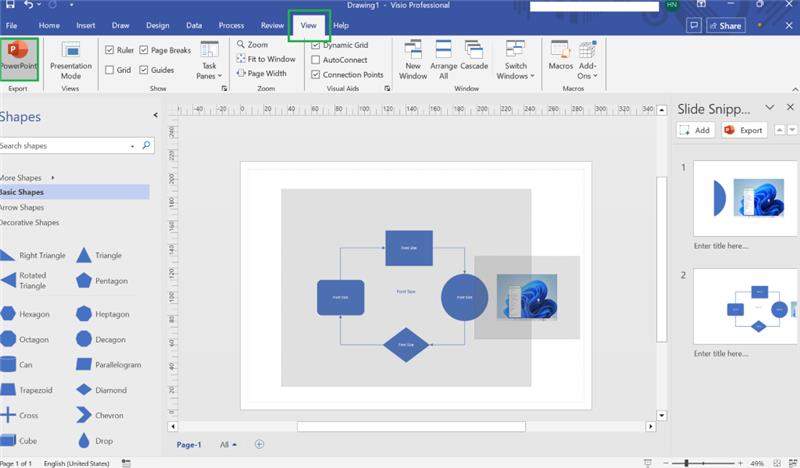This screenshot has width=800, height=468.
Task: Select the Parallelogram shape
Action: click(x=109, y=364)
